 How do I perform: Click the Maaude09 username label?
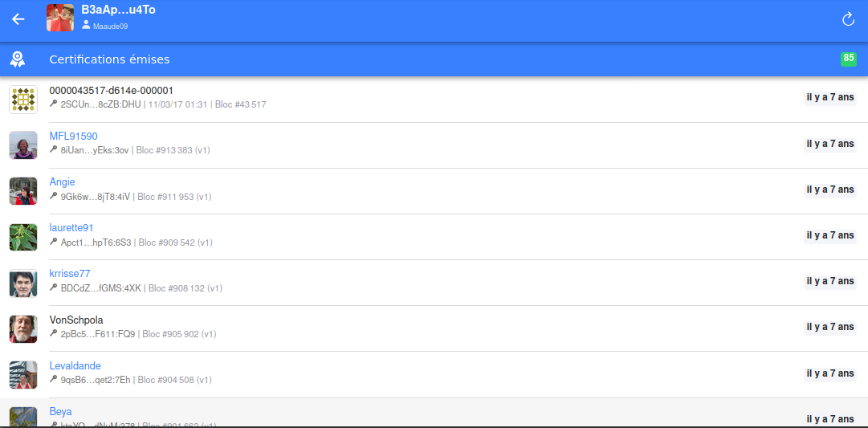[110, 26]
